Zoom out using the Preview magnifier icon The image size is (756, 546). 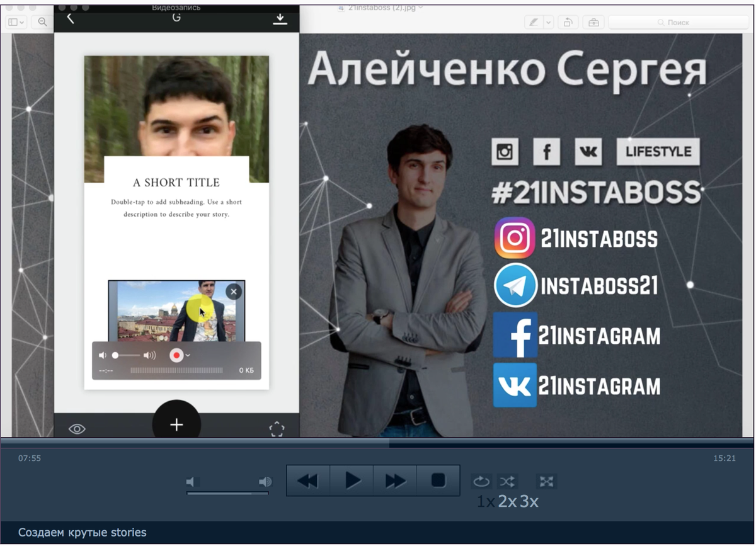click(x=42, y=22)
